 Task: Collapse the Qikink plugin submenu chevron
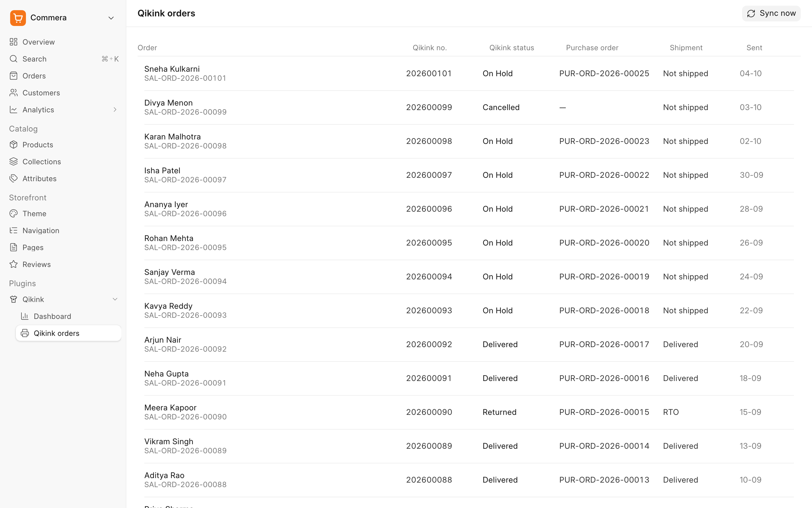115,299
